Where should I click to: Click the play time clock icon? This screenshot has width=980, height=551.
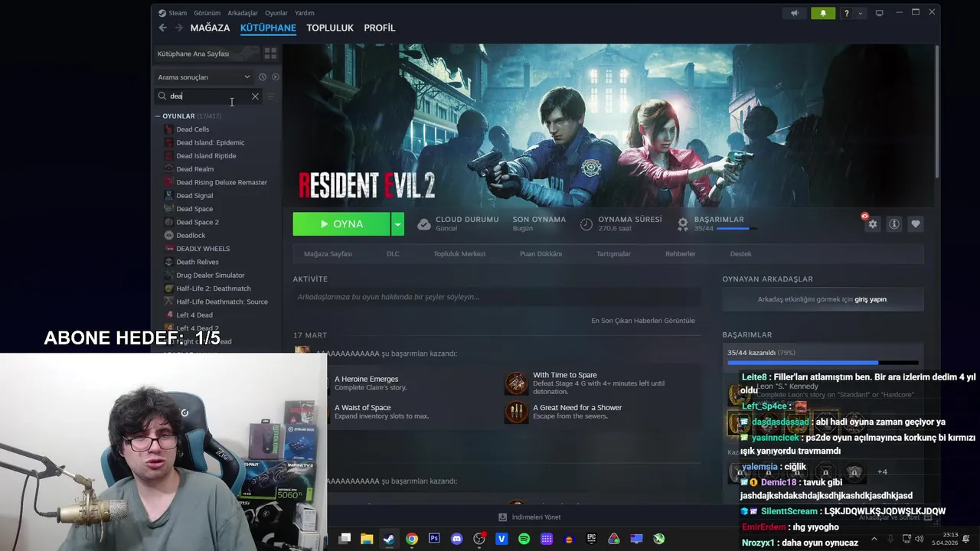[586, 224]
